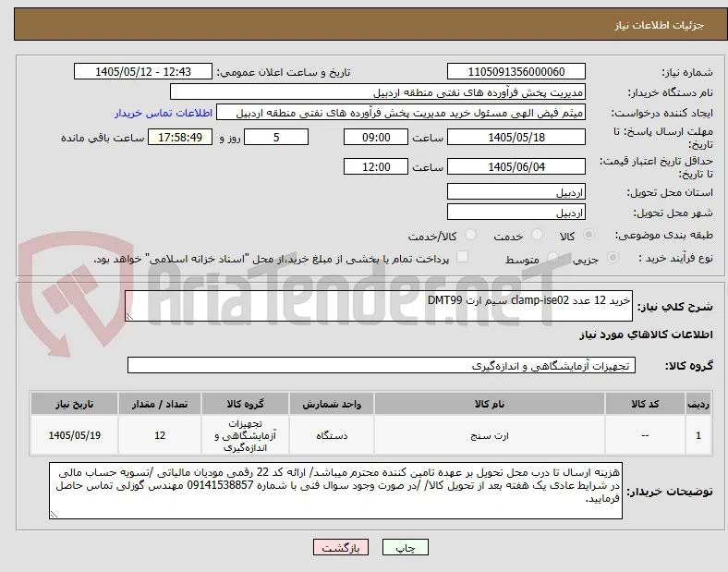Click the گروه کالا table column header
This screenshot has width=728, height=572.
coord(245,404)
